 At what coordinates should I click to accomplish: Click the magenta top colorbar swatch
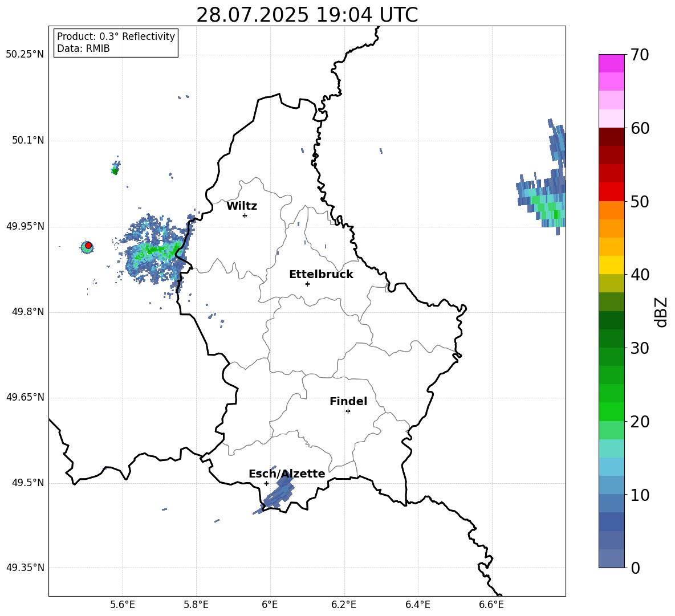pyautogui.click(x=612, y=64)
